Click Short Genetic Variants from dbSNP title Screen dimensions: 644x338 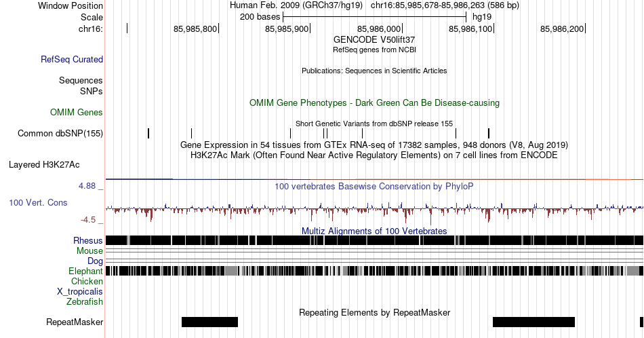pos(374,124)
